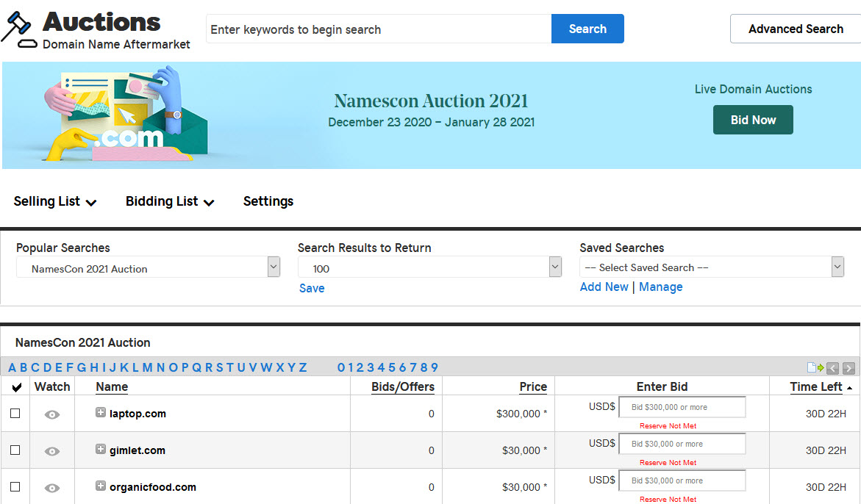This screenshot has width=861, height=504.
Task: Sort by the Time Left column header
Action: coord(816,386)
